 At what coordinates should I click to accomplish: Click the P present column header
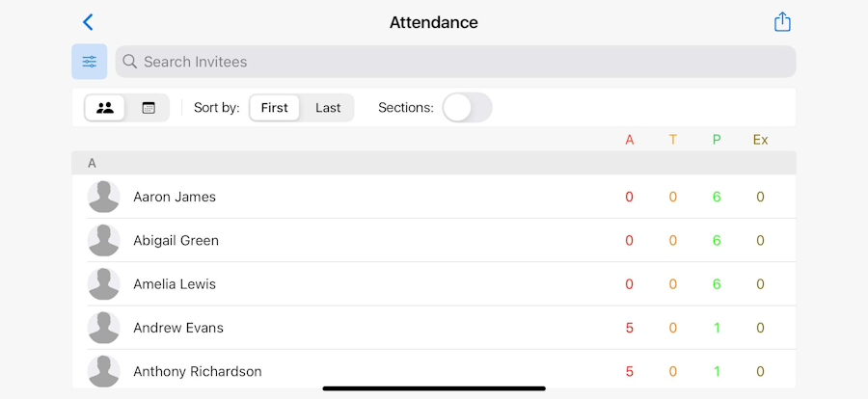[717, 140]
